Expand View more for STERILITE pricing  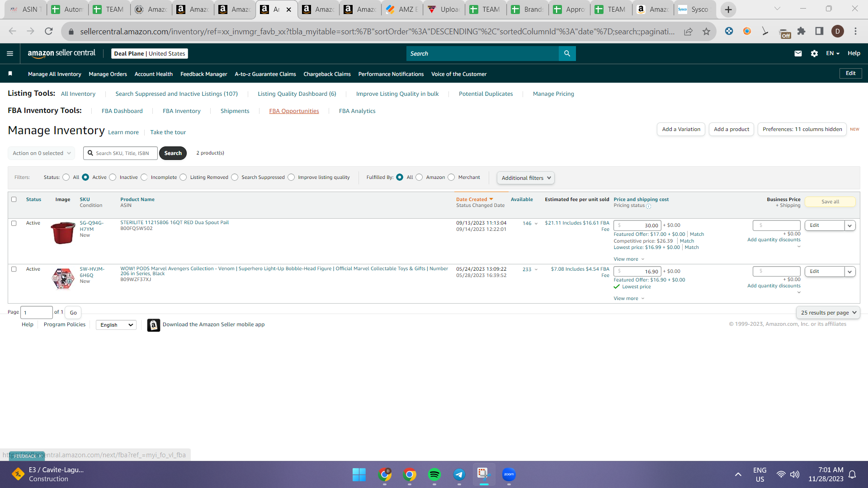pyautogui.click(x=629, y=259)
